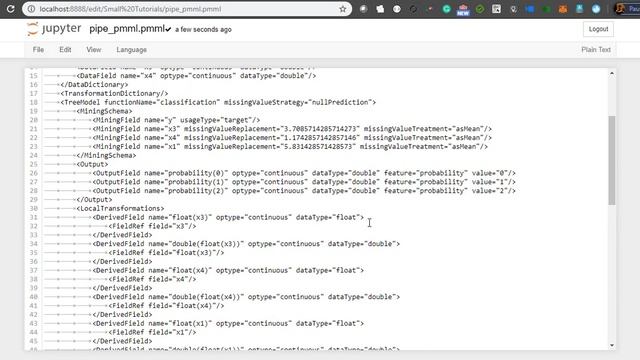Screen dimensions: 640x360
Task: Click the blue bookmark-shaped extension icon
Action: [580, 9]
